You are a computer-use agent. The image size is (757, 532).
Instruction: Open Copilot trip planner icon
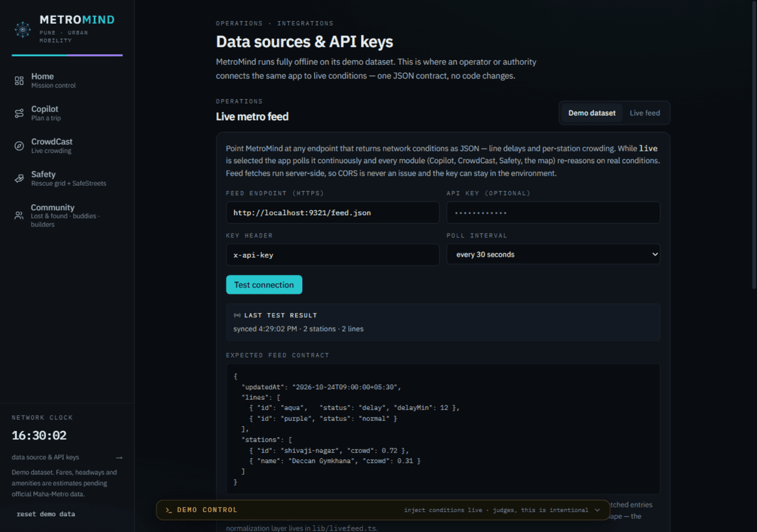(20, 113)
